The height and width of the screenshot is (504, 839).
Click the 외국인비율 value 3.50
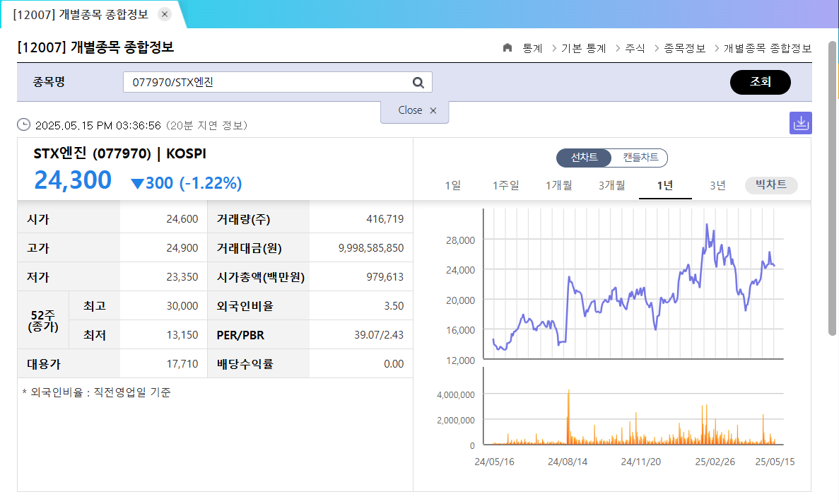pos(394,305)
